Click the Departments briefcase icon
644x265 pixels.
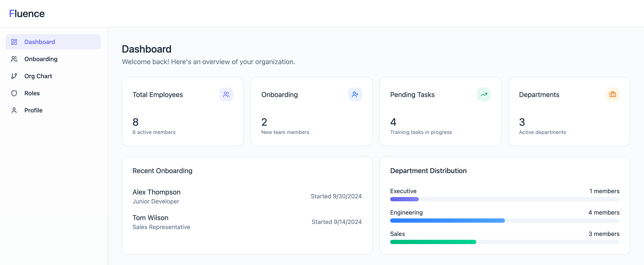click(613, 94)
